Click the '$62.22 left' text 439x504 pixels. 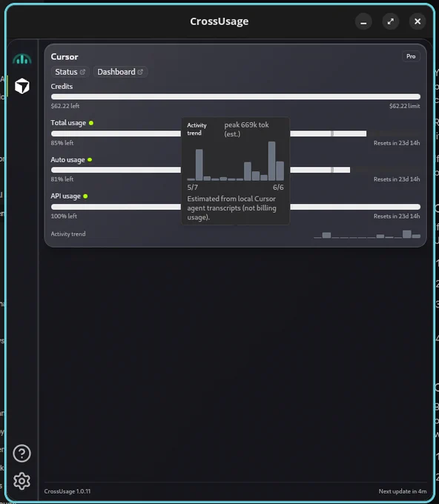65,106
